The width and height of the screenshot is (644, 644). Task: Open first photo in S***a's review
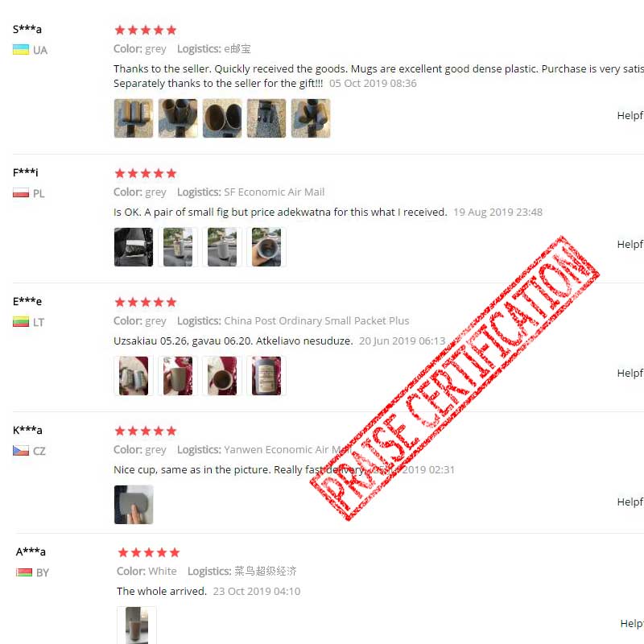(134, 118)
